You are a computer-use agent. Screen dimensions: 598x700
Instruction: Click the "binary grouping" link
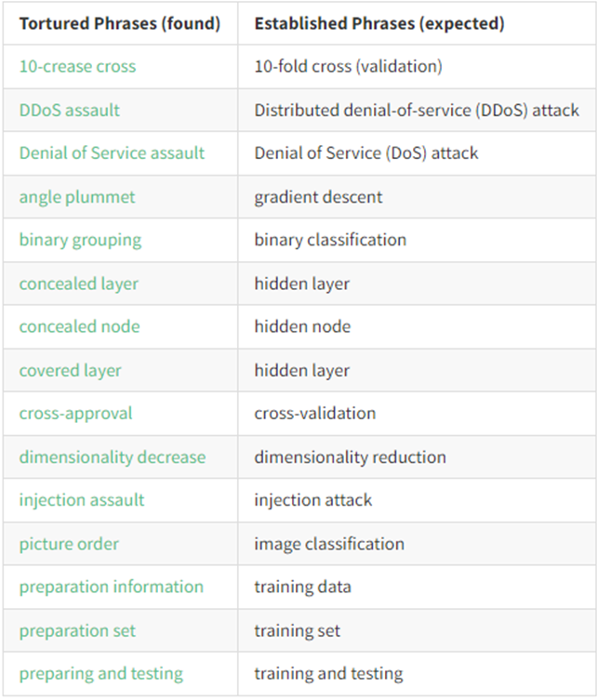tap(80, 240)
